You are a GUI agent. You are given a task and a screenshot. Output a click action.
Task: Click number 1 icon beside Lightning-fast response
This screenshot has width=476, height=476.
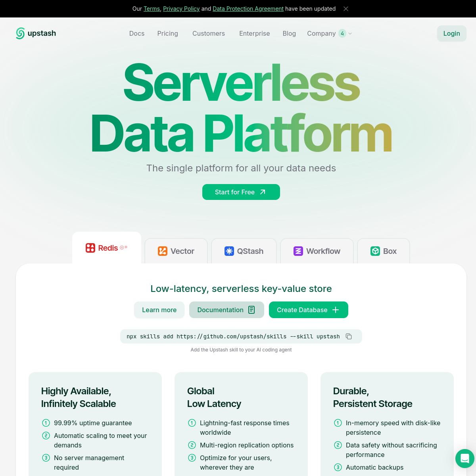coord(192,423)
